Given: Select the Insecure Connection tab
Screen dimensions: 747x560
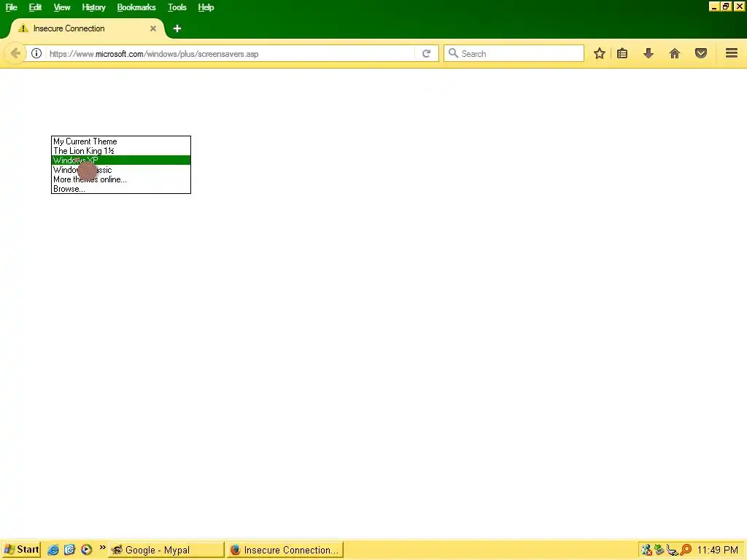Looking at the screenshot, I should [x=88, y=28].
